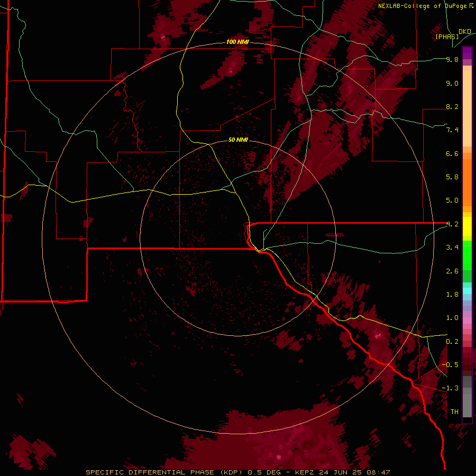Click the 8.2 value on the color scale
476x476 pixels.
pyautogui.click(x=452, y=106)
